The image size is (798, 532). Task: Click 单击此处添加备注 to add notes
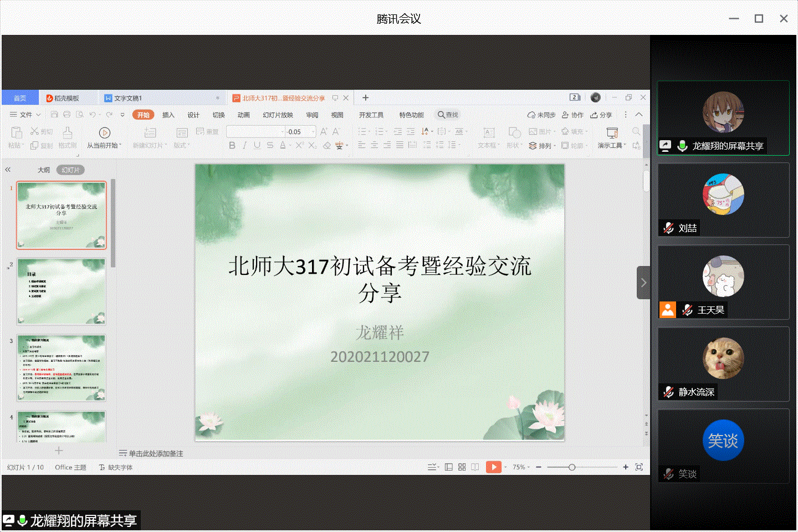click(x=155, y=453)
